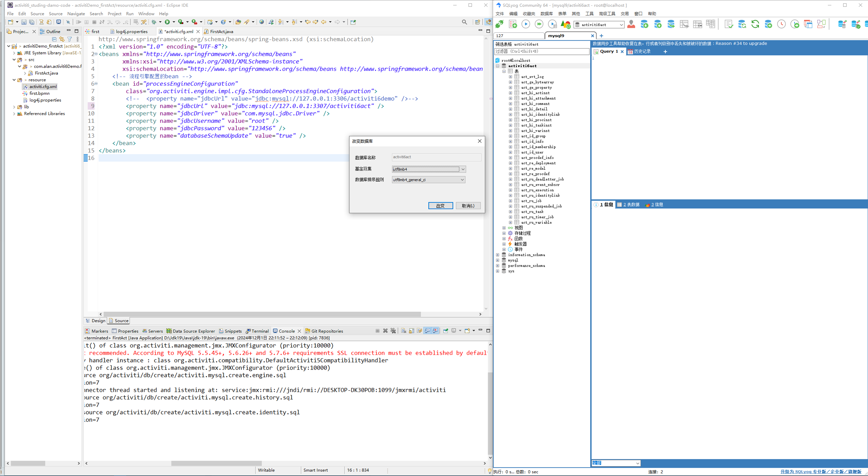Image resolution: width=868 pixels, height=476 pixels.
Task: Click Remove All Terminated Launches icon in Console
Action: click(393, 331)
